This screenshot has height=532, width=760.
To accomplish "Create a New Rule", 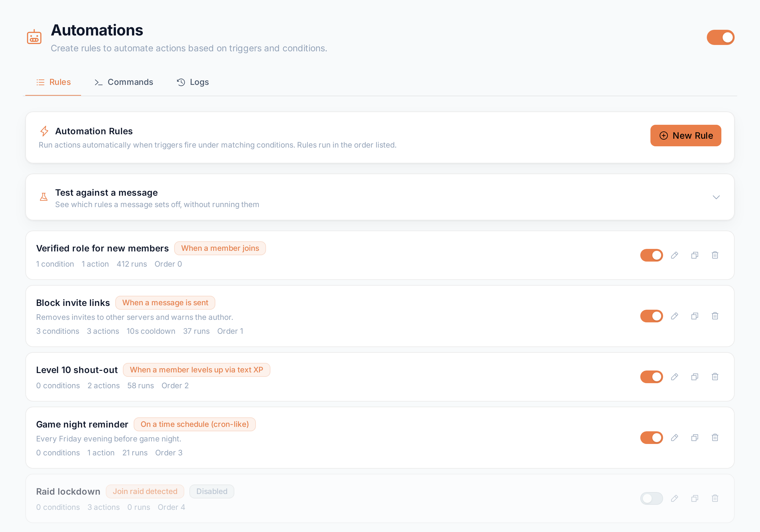I will pos(686,136).
